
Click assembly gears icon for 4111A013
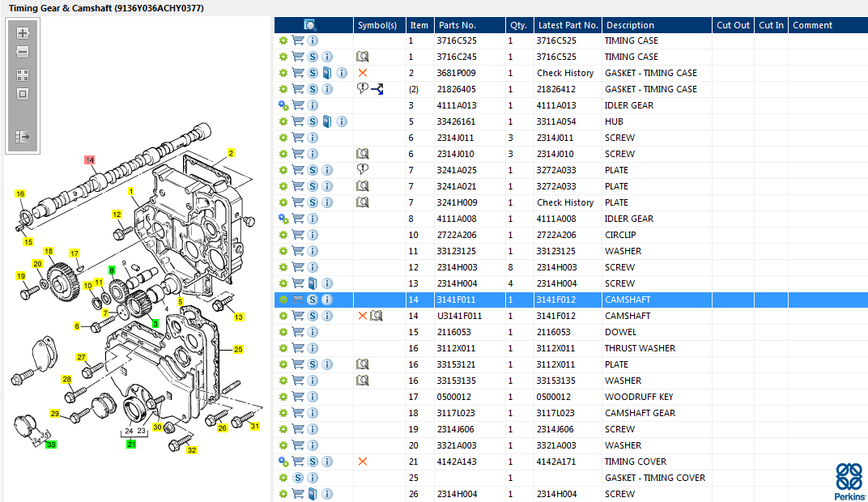[x=283, y=105]
